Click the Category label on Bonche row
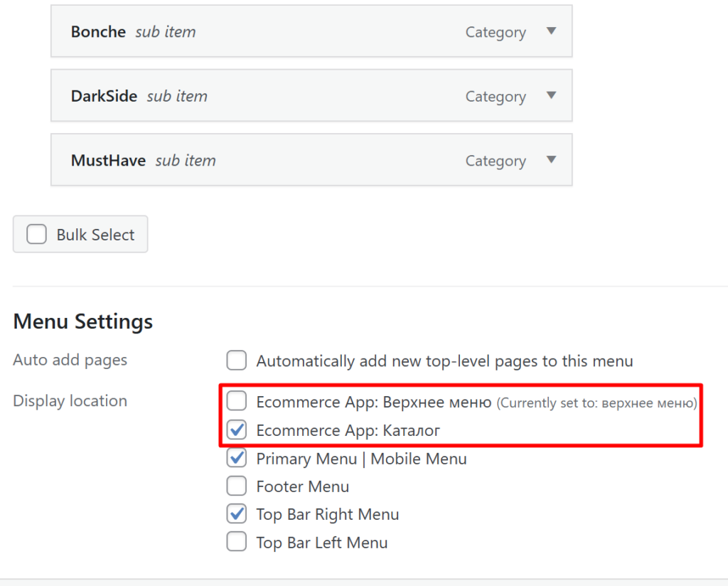Screen dimensions: 728x586 pyautogui.click(x=496, y=33)
